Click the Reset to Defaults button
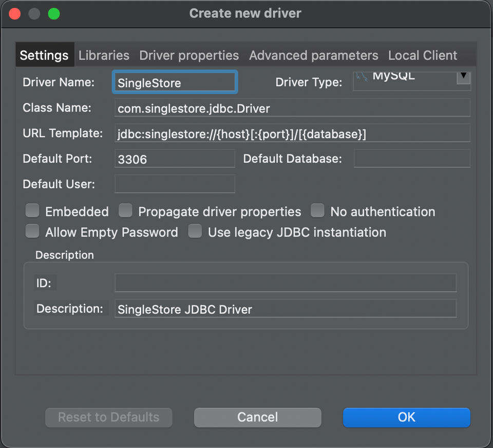Viewport: 493px width, 448px height. point(108,417)
